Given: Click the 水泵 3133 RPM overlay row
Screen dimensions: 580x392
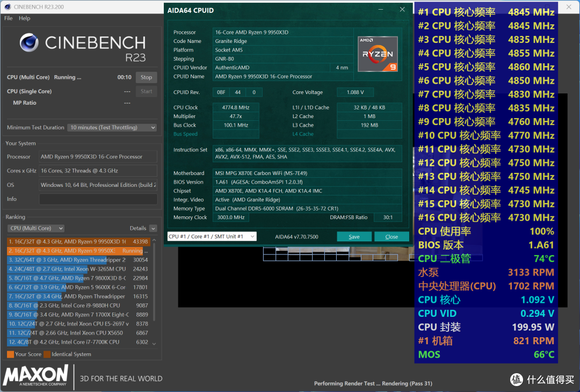Looking at the screenshot, I should tap(486, 273).
